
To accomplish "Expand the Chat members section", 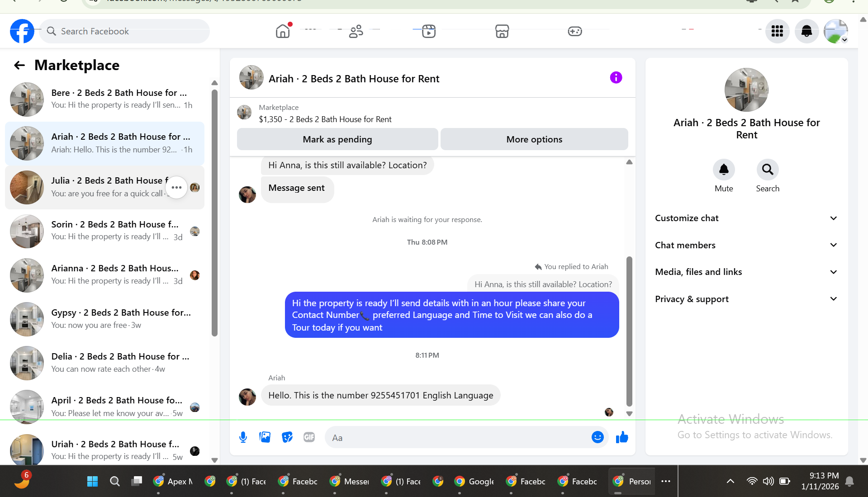I will click(746, 245).
